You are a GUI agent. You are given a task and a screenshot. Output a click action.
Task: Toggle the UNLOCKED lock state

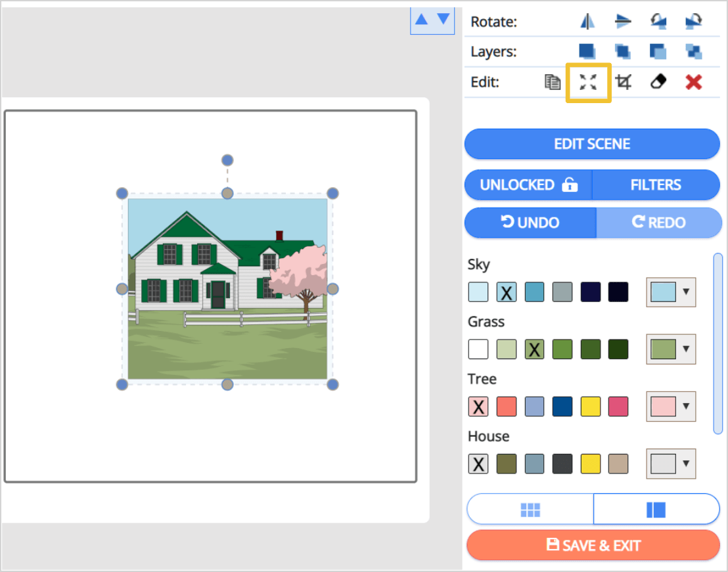tap(528, 185)
